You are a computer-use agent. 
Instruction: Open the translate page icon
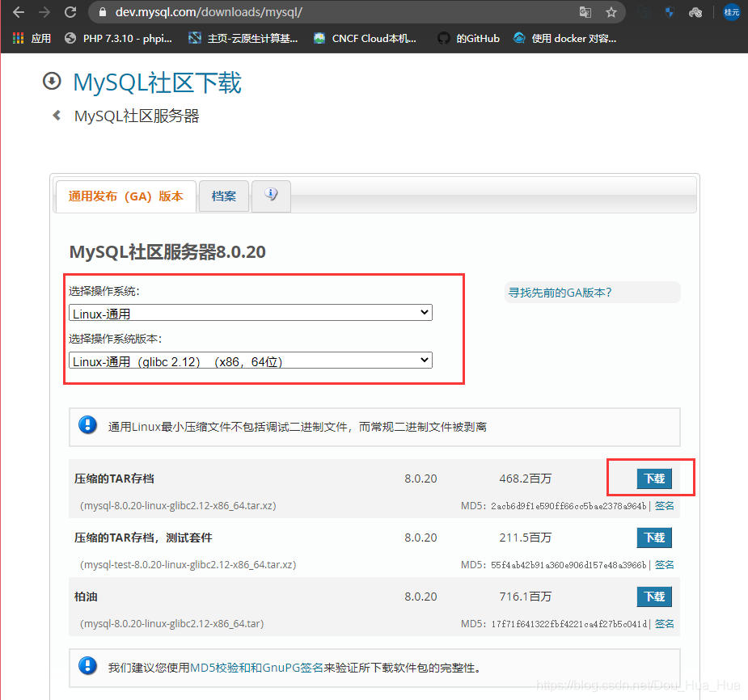coord(585,12)
